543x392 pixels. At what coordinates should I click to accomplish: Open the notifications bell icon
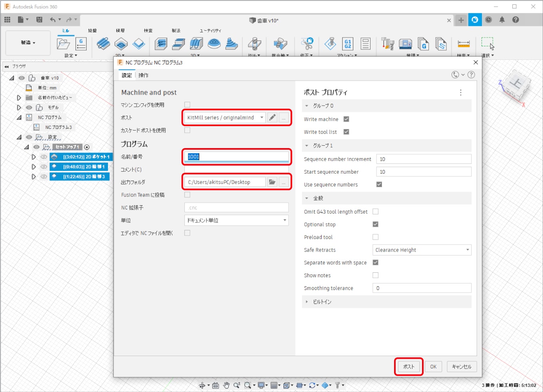click(502, 20)
